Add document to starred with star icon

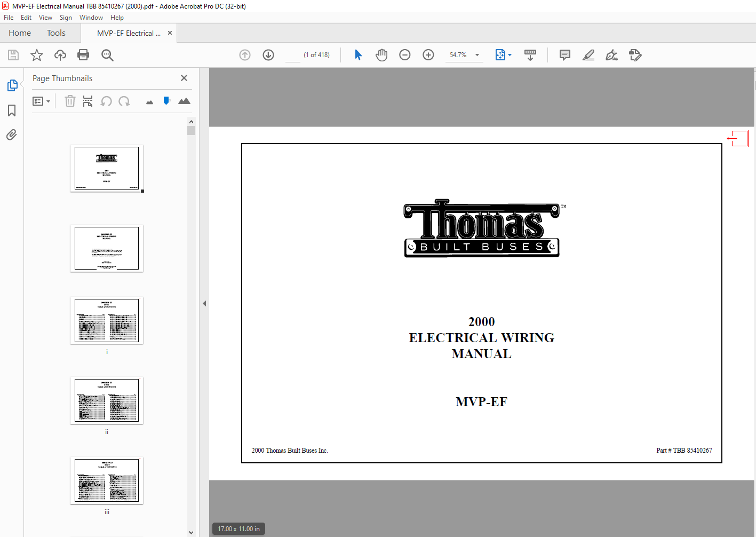(x=37, y=55)
